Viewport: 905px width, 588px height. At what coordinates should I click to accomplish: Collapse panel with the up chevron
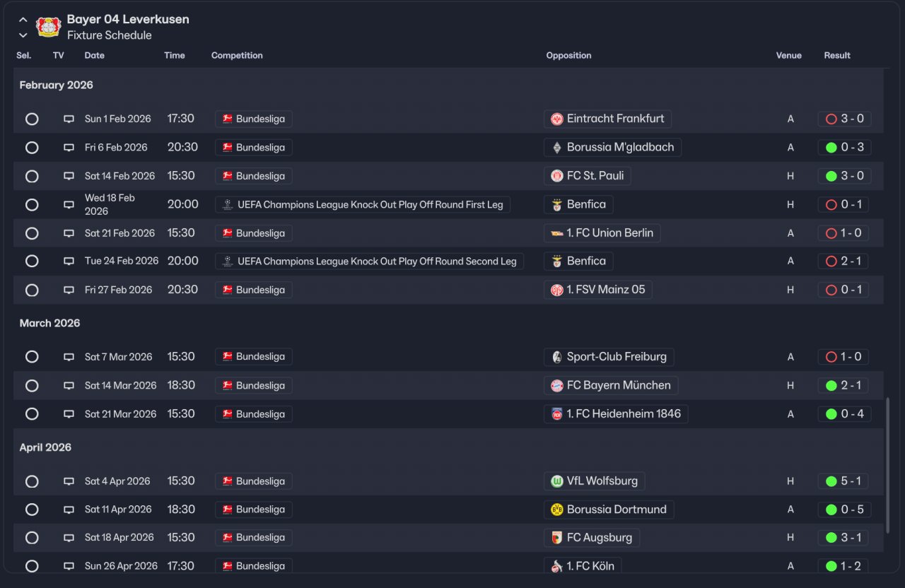(x=23, y=20)
